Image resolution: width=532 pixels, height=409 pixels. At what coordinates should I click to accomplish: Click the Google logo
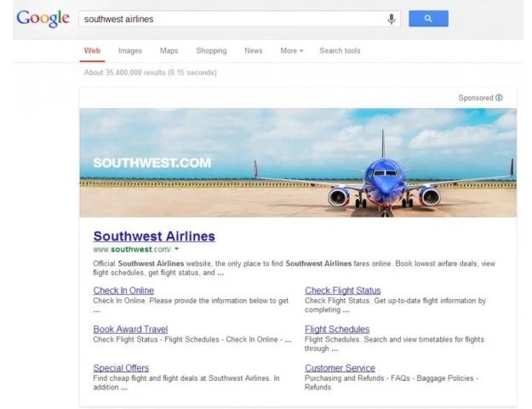(x=43, y=19)
